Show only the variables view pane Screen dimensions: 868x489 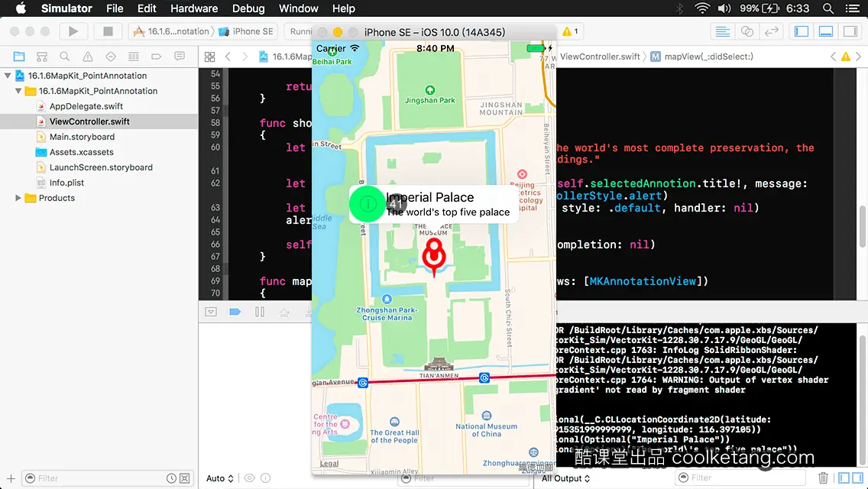(x=844, y=478)
